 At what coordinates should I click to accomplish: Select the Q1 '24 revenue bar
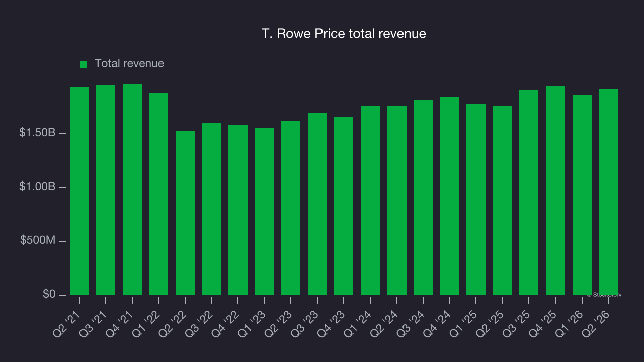pos(370,200)
